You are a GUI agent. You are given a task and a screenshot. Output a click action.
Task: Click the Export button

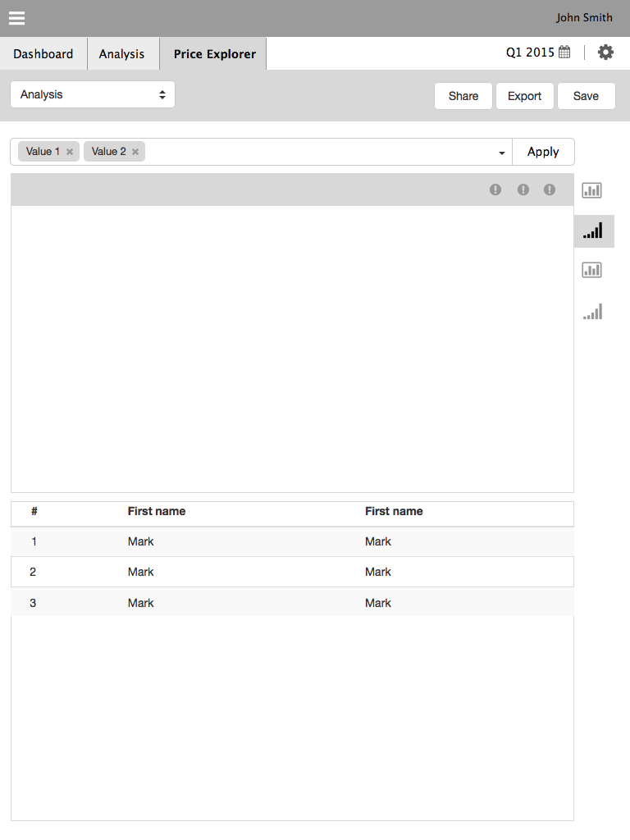click(524, 96)
